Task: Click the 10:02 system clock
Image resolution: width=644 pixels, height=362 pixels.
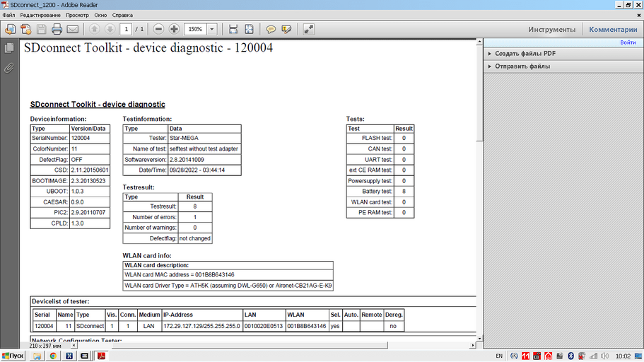Action: [x=623, y=356]
